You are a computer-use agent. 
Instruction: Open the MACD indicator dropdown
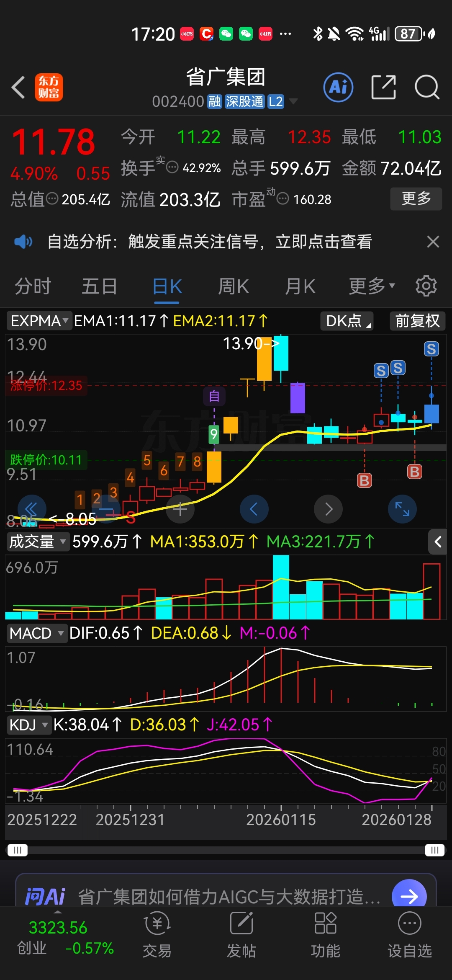click(37, 633)
